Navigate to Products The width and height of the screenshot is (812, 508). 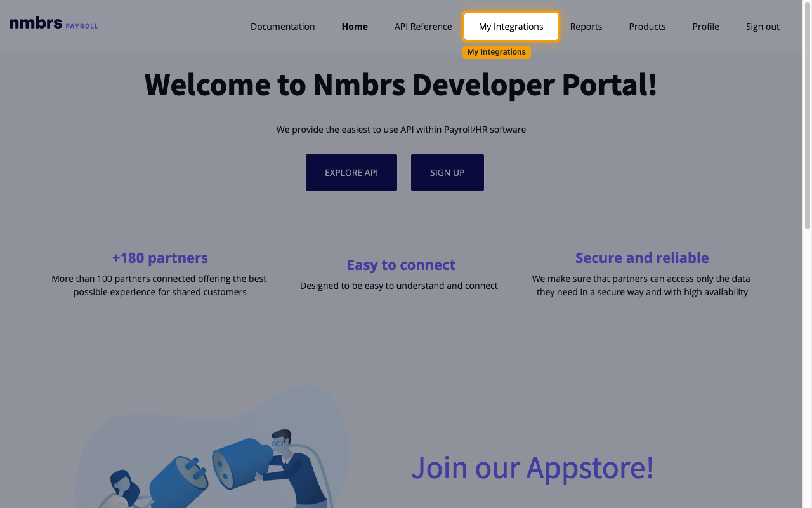point(647,27)
